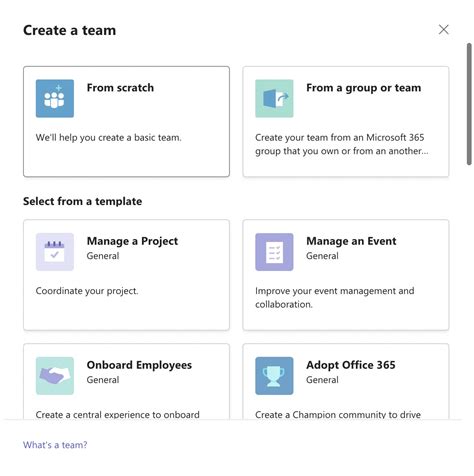The height and width of the screenshot is (476, 474).
Task: Click "Create a Champion community to drive" text
Action: [338, 415]
